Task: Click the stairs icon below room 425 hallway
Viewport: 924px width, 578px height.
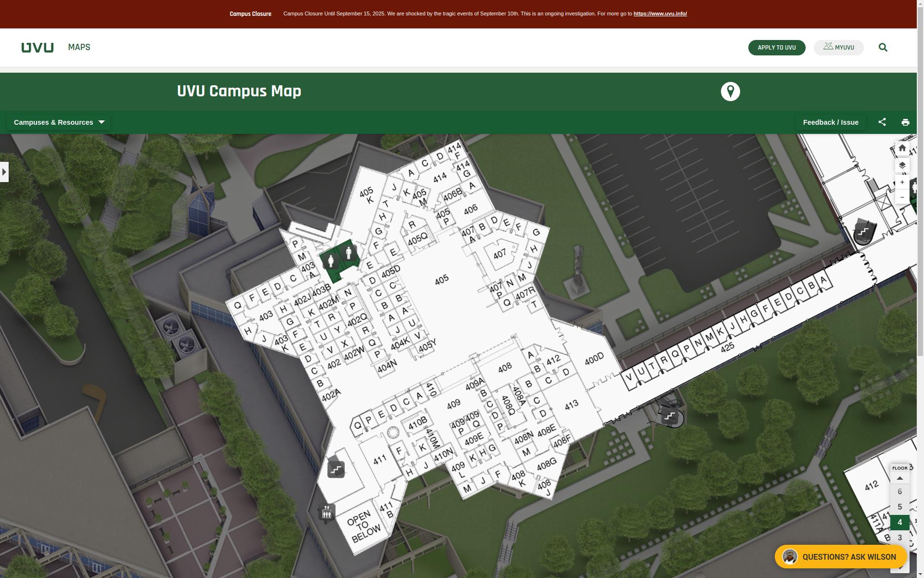Action: 669,416
